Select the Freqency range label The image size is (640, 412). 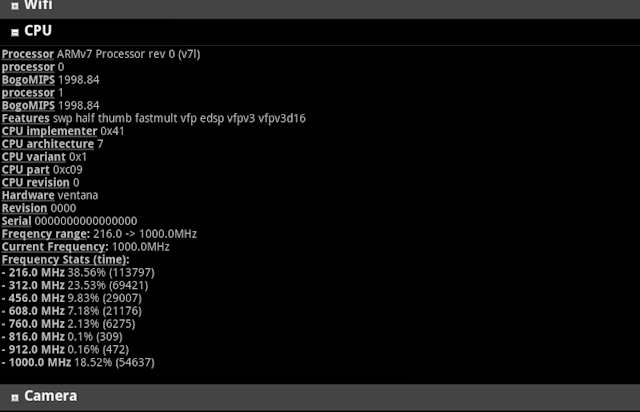click(x=46, y=234)
